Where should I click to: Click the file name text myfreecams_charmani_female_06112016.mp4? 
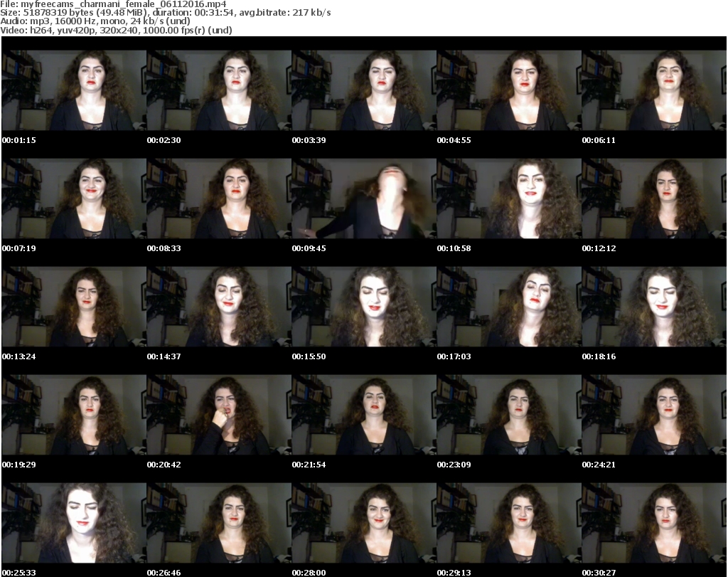click(x=124, y=4)
